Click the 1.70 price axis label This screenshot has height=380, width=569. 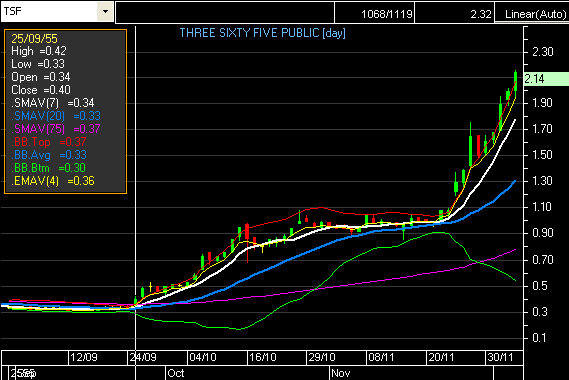(x=543, y=129)
